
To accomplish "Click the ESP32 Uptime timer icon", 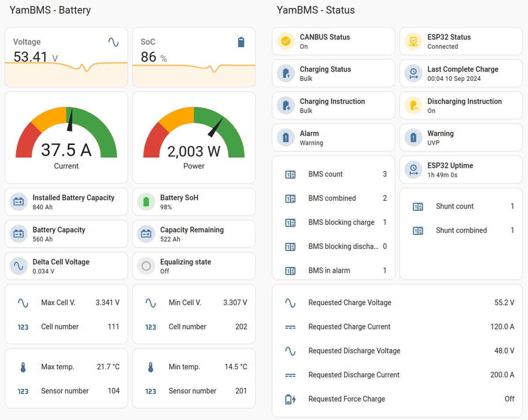I will [414, 170].
